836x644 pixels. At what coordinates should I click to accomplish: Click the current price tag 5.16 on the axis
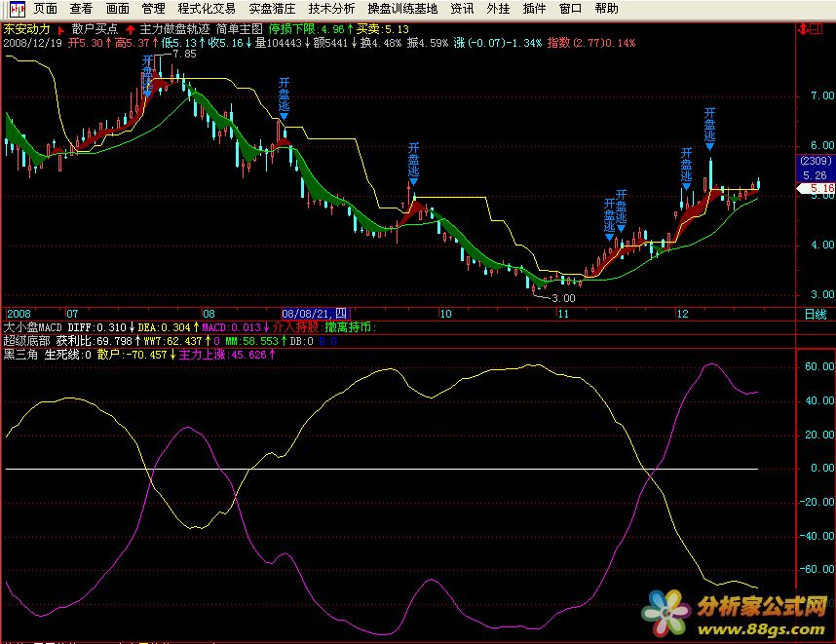pos(816,188)
